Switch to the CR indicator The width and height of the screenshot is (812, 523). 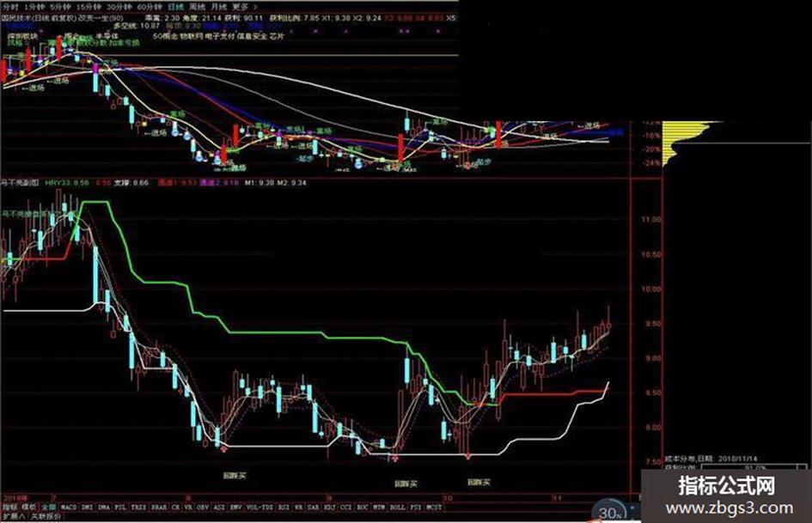coord(175,508)
